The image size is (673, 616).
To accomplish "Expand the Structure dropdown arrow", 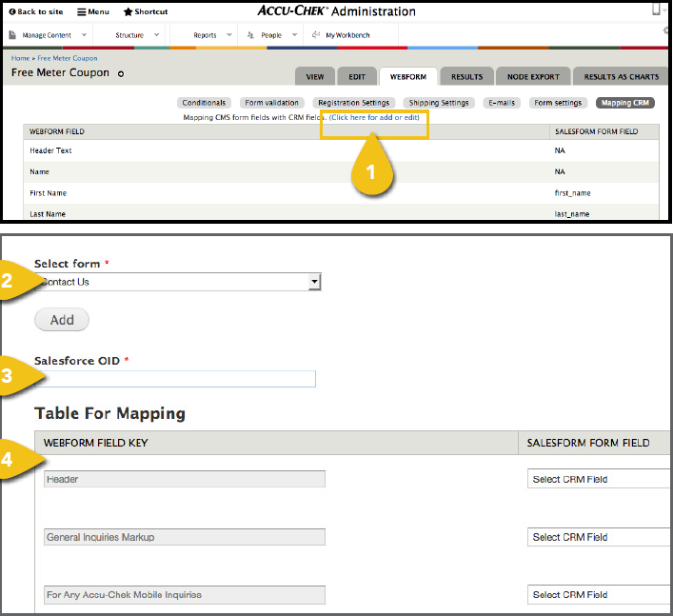I will pyautogui.click(x=157, y=35).
